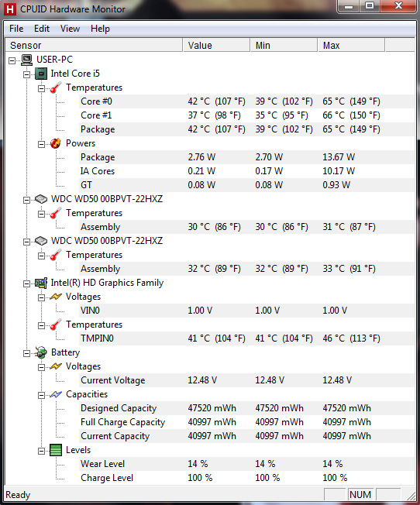Click the 13.67 W max package power value
Screen dimensions: 420x505
click(339, 157)
